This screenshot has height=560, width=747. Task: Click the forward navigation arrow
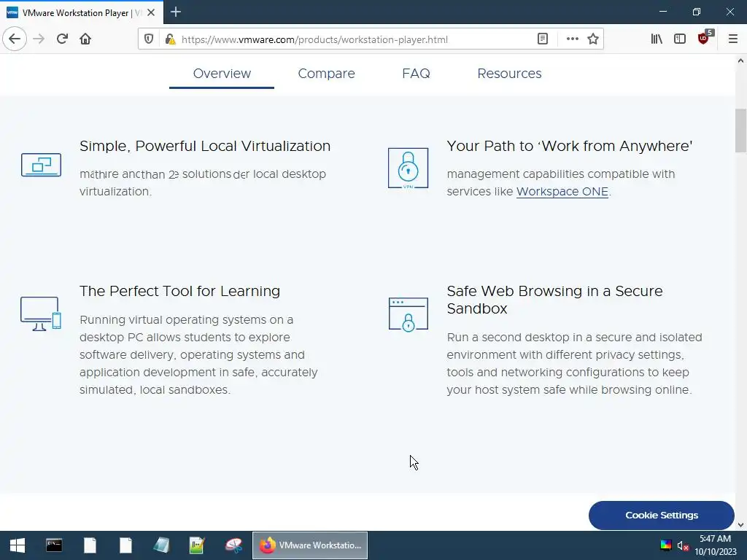point(39,39)
